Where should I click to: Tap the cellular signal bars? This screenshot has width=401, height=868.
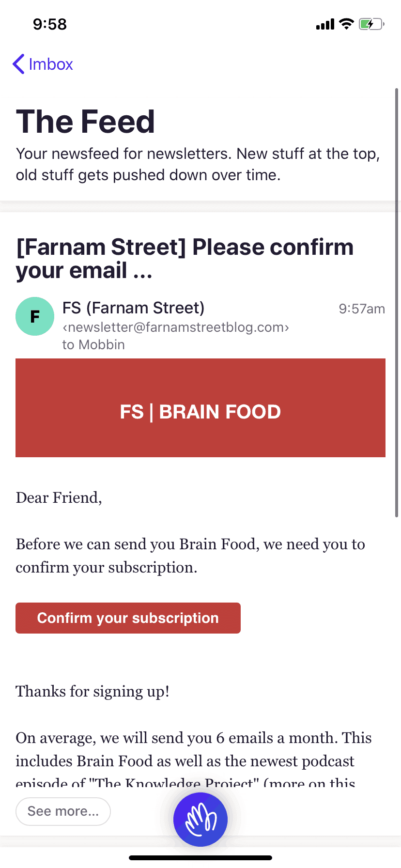tap(325, 24)
